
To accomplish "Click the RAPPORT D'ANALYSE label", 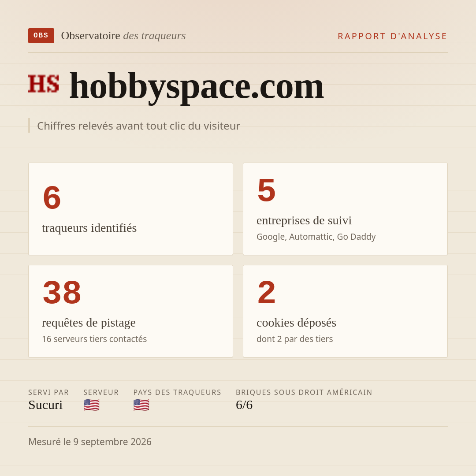I will pos(393,36).
